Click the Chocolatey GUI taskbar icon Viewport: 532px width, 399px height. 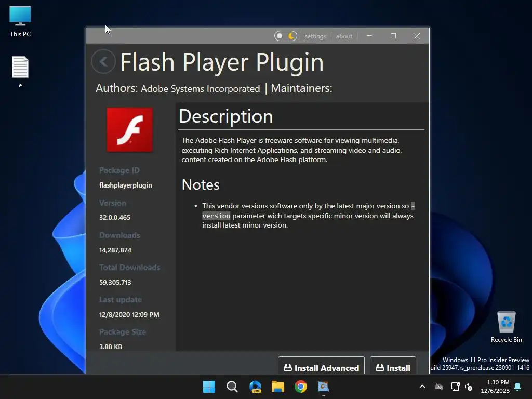point(323,387)
